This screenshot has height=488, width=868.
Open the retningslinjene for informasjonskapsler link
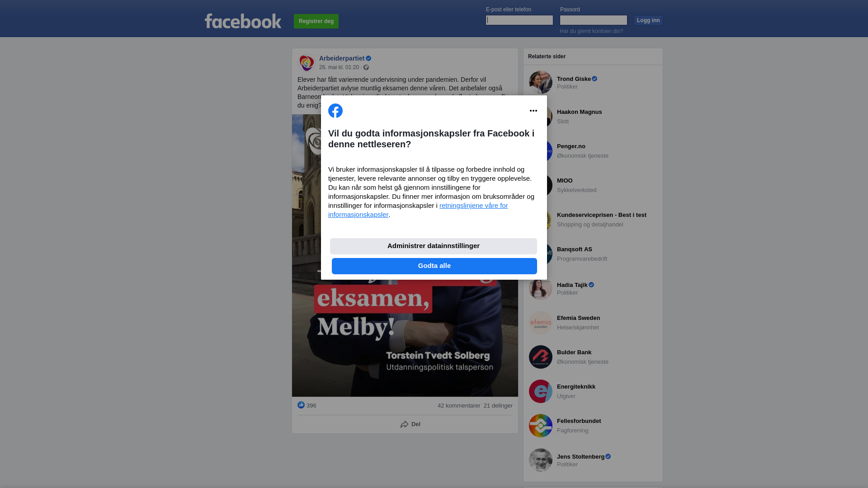point(418,210)
